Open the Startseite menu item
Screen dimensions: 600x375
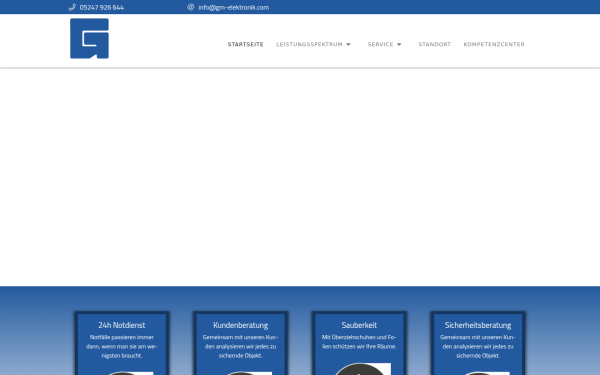pyautogui.click(x=246, y=44)
